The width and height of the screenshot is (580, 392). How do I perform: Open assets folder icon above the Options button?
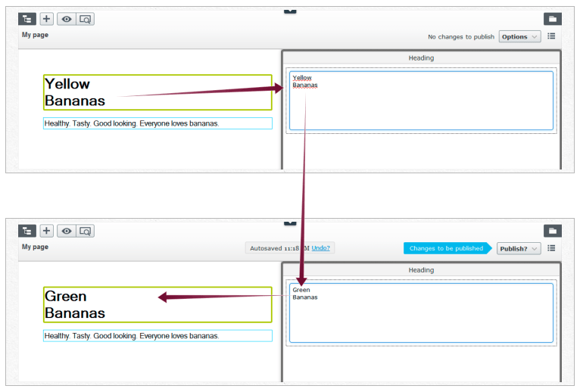pos(552,19)
